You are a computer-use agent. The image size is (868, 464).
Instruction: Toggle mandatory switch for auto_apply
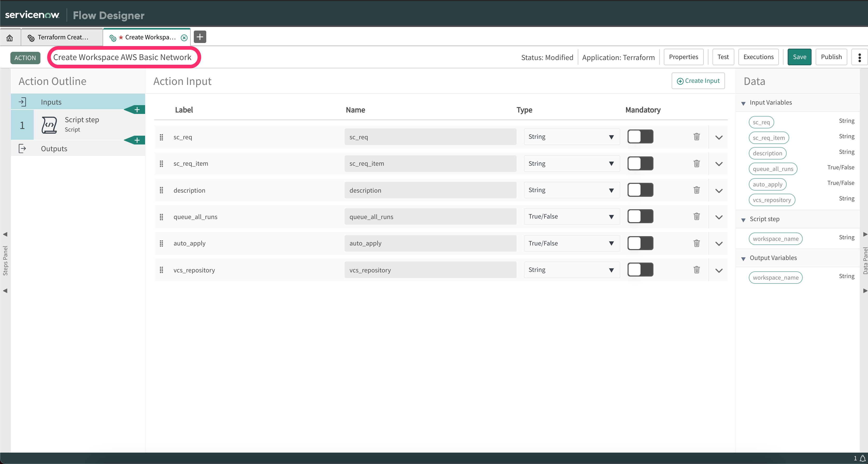pyautogui.click(x=640, y=243)
